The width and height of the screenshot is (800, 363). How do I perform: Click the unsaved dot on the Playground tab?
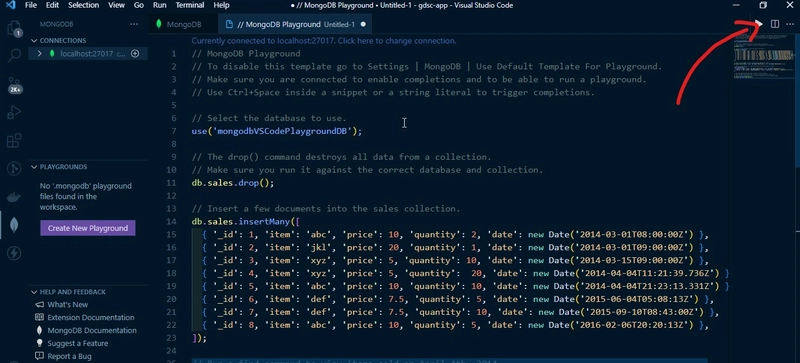point(363,24)
